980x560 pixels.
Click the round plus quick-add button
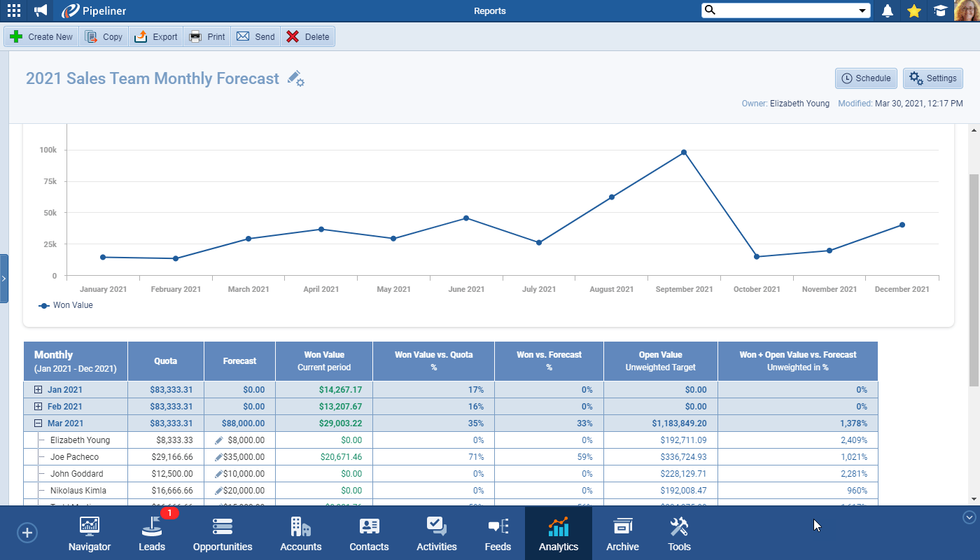[x=27, y=533]
